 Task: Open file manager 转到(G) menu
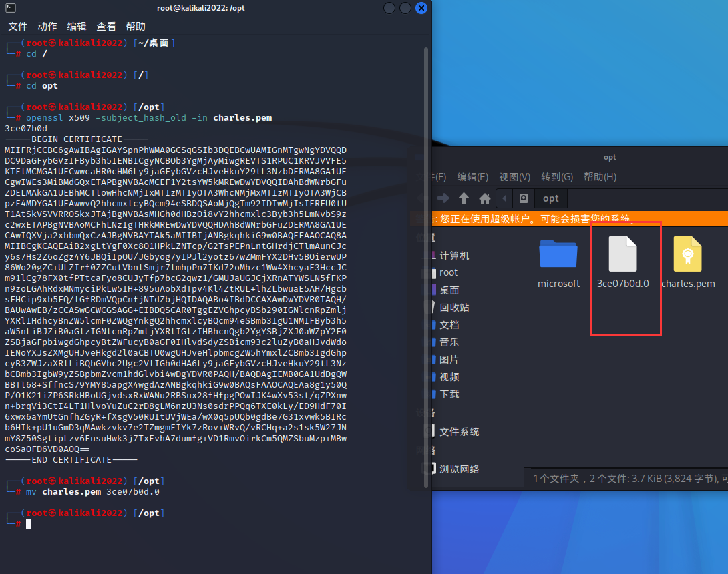557,177
